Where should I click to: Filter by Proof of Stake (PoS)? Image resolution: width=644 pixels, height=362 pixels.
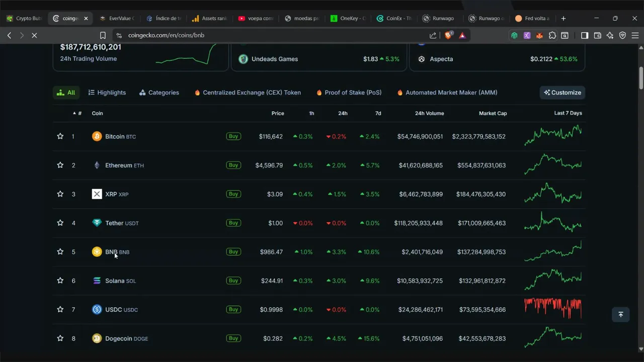tap(349, 93)
